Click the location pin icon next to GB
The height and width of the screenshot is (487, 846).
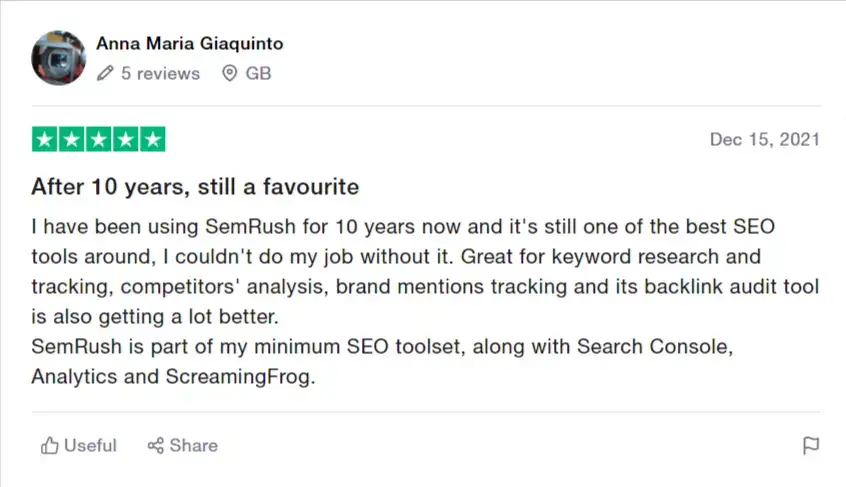pos(230,74)
